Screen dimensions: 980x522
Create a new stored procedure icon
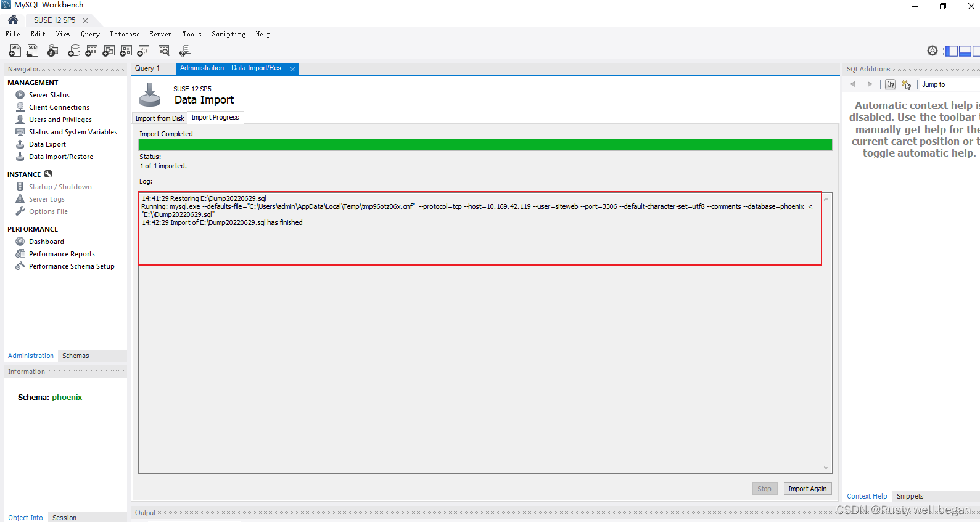[x=126, y=51]
